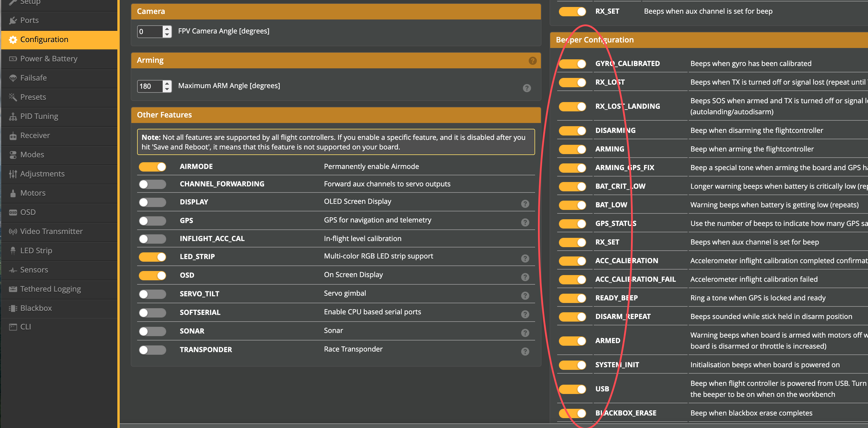Disable the AIRMODE toggle
This screenshot has height=428, width=868.
(153, 167)
